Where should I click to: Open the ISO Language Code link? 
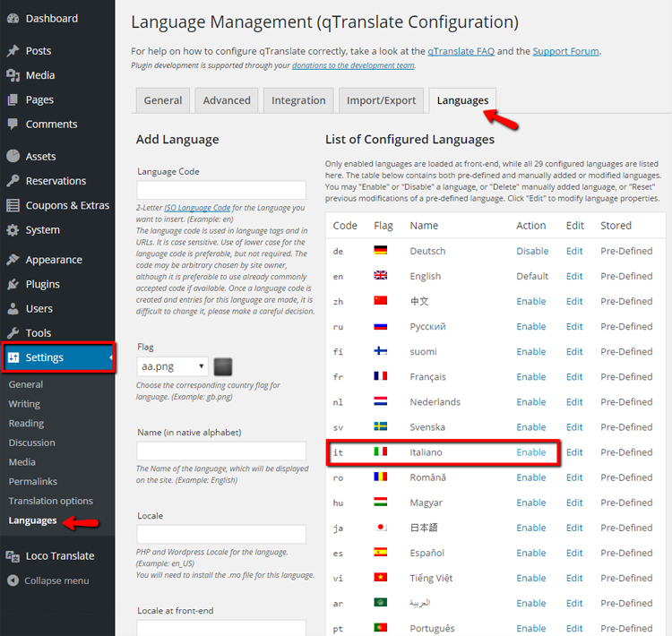tap(197, 208)
